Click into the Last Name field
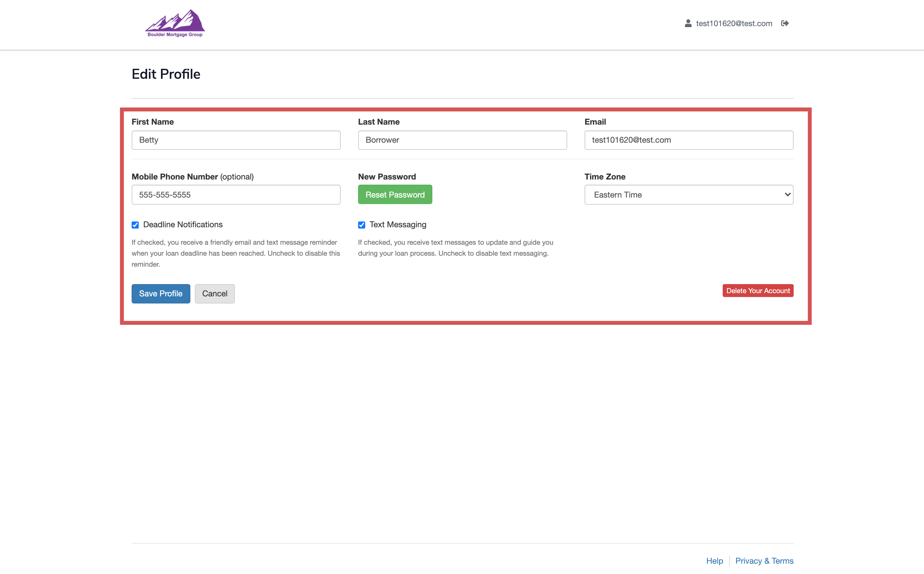The image size is (924, 574). [462, 140]
